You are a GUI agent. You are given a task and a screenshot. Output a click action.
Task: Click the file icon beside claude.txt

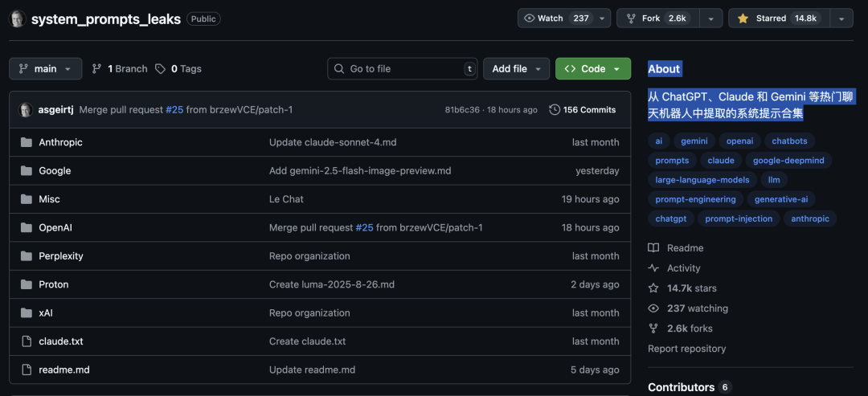click(26, 341)
